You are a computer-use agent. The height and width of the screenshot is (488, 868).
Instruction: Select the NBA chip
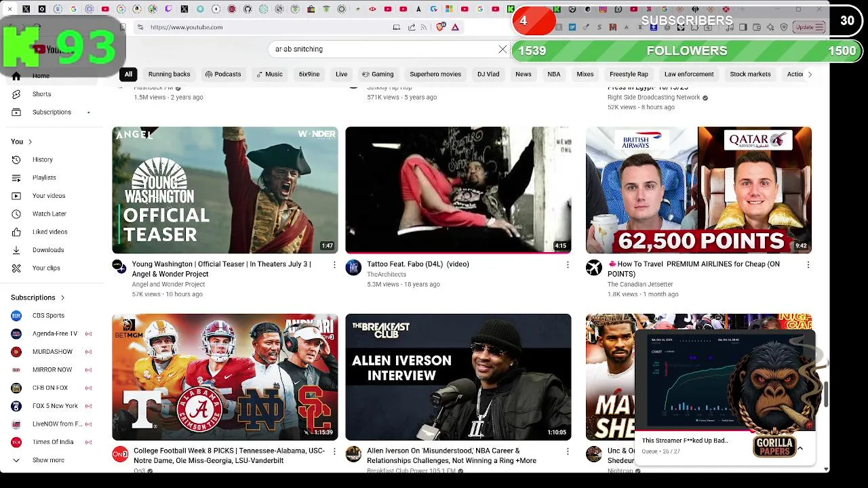coord(554,74)
